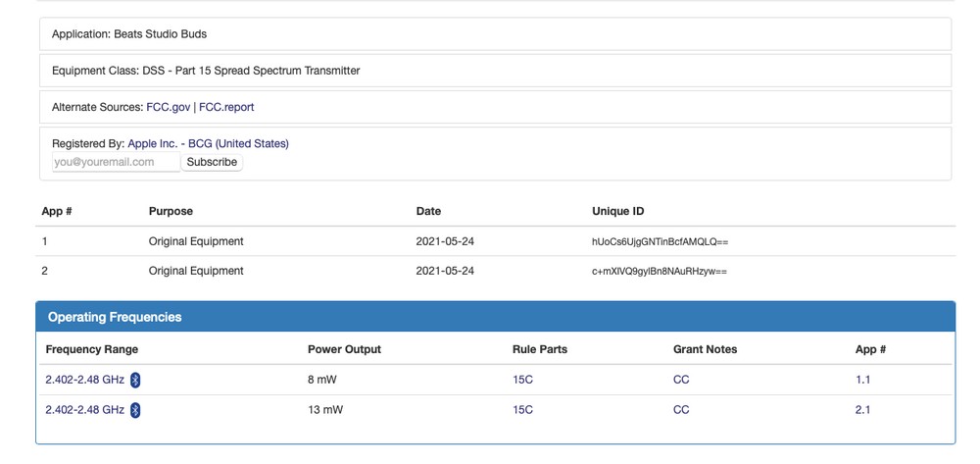Viewport: 980px width, 464px height.
Task: Click the 8 mW power output value
Action: [322, 380]
